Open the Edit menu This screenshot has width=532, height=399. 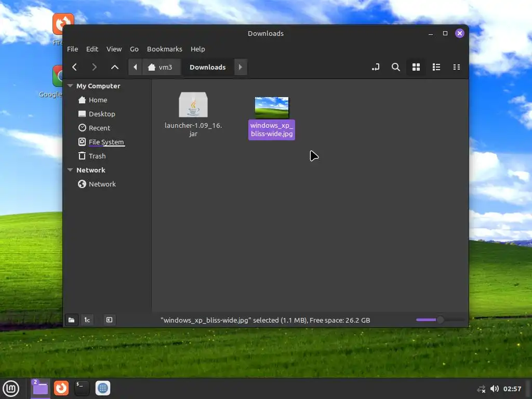point(92,49)
